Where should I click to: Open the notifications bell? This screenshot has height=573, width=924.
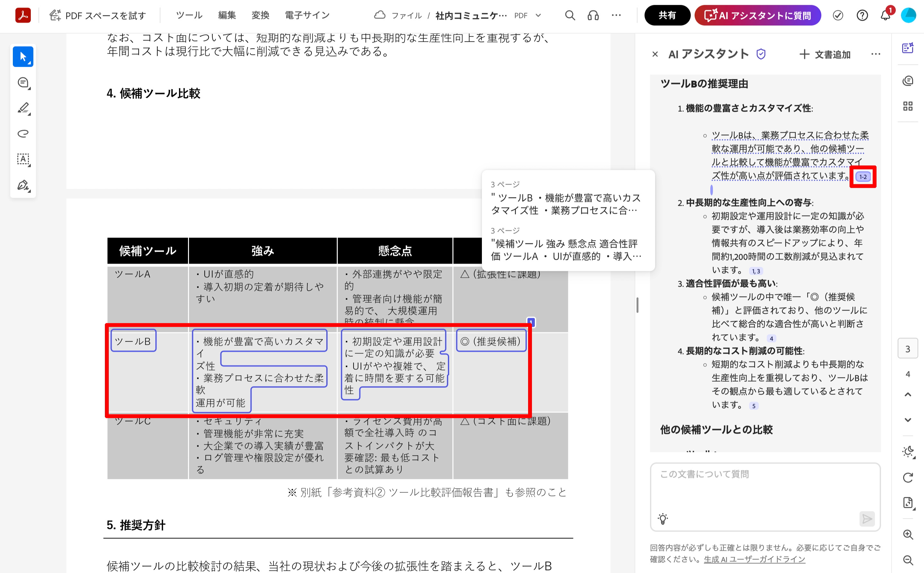point(885,15)
